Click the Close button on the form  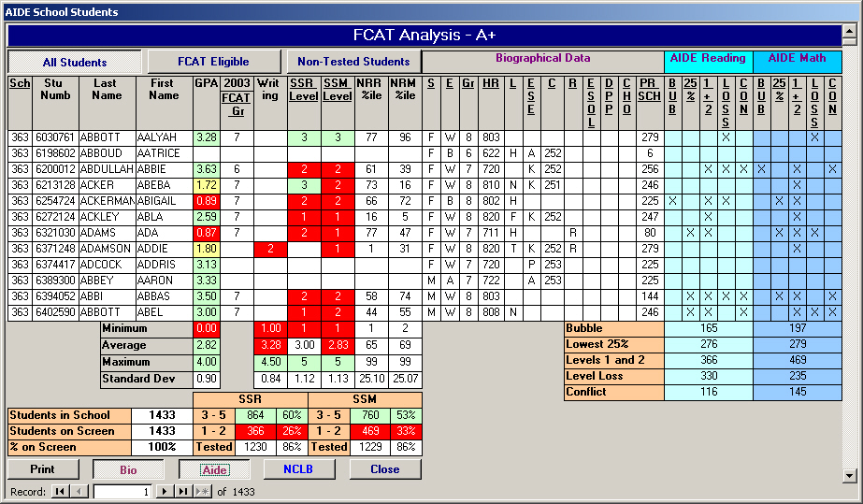384,469
